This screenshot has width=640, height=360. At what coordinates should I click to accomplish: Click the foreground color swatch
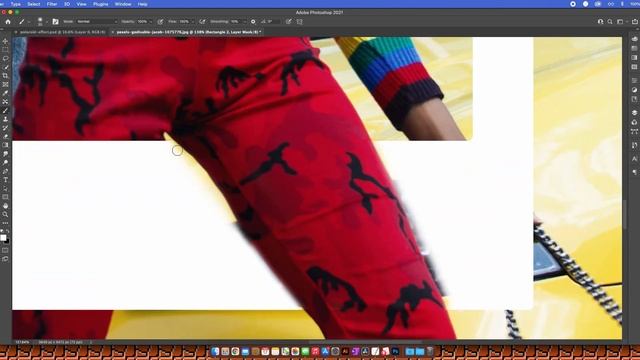[x=3, y=238]
